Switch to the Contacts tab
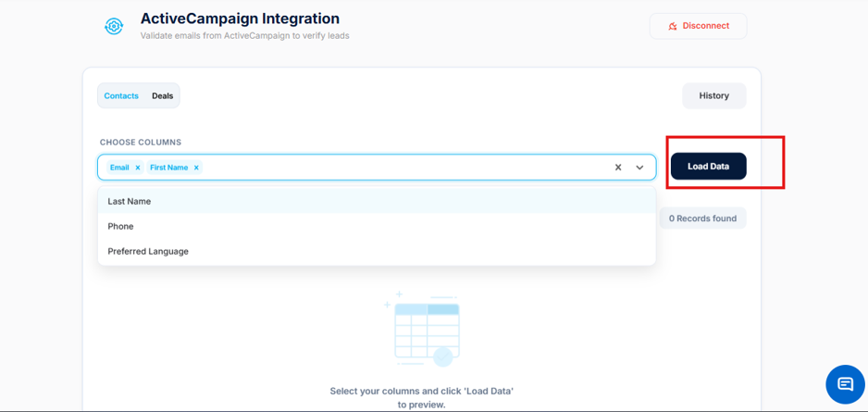This screenshot has width=868, height=412. pyautogui.click(x=121, y=95)
